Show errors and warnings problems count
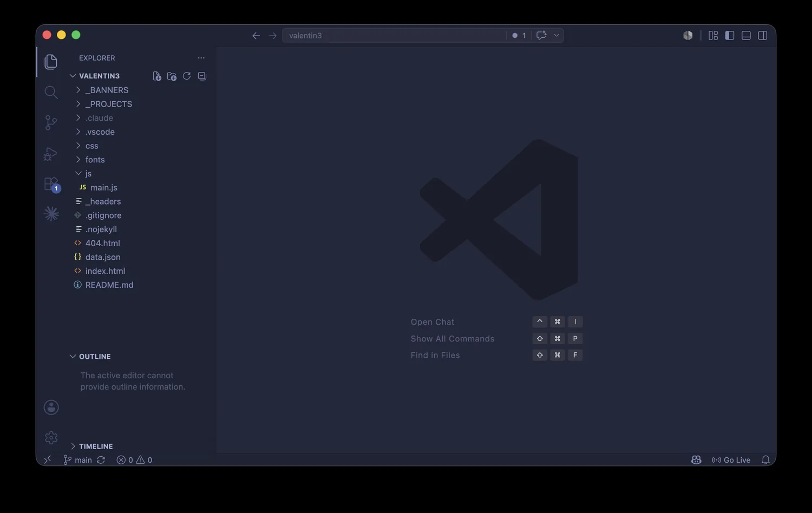 tap(134, 460)
